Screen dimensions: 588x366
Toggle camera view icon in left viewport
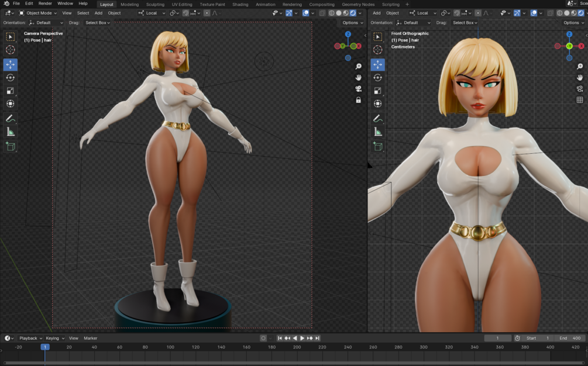pyautogui.click(x=359, y=89)
